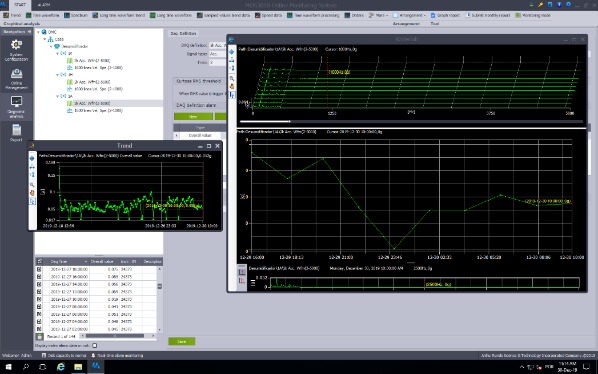Click the green New button
The image size is (598, 374).
point(193,117)
